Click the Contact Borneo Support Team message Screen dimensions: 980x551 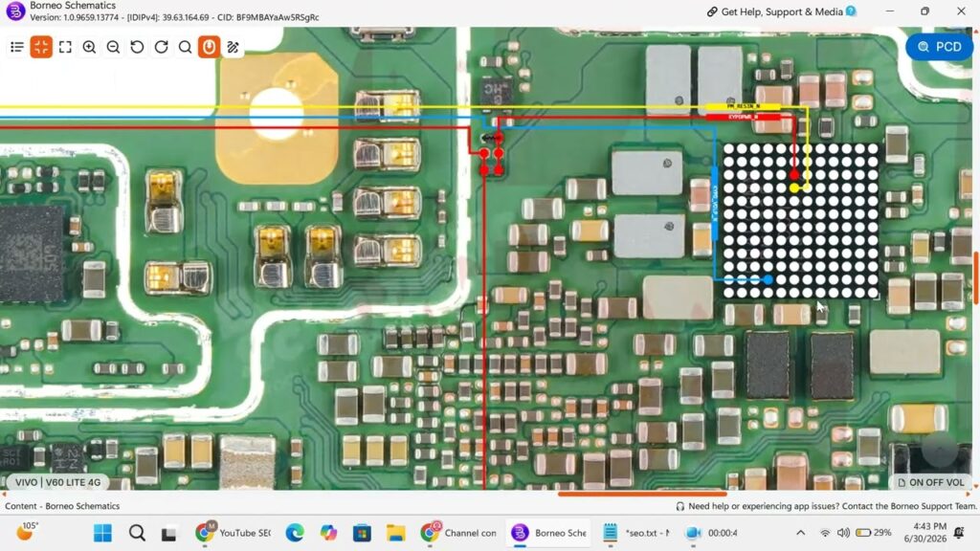tap(826, 506)
